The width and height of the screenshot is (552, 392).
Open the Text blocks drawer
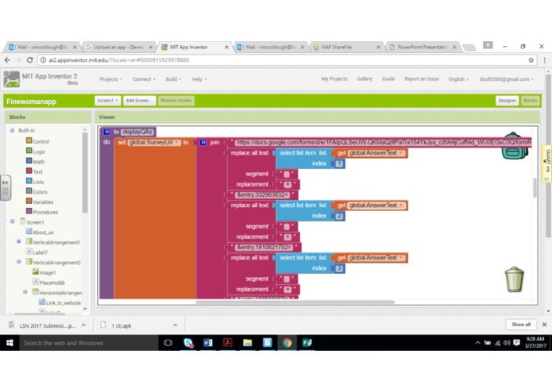click(x=37, y=172)
